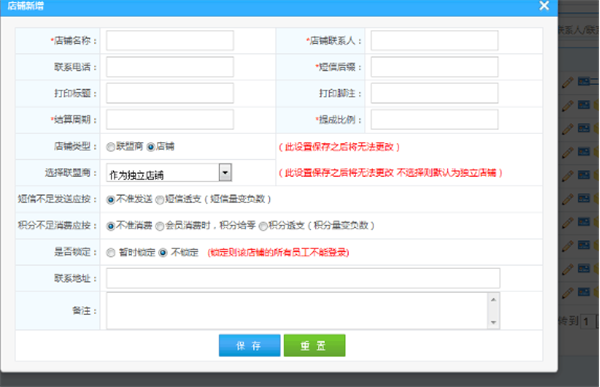Select the 联盟商 store type radio
This screenshot has height=387, width=600.
click(x=111, y=147)
